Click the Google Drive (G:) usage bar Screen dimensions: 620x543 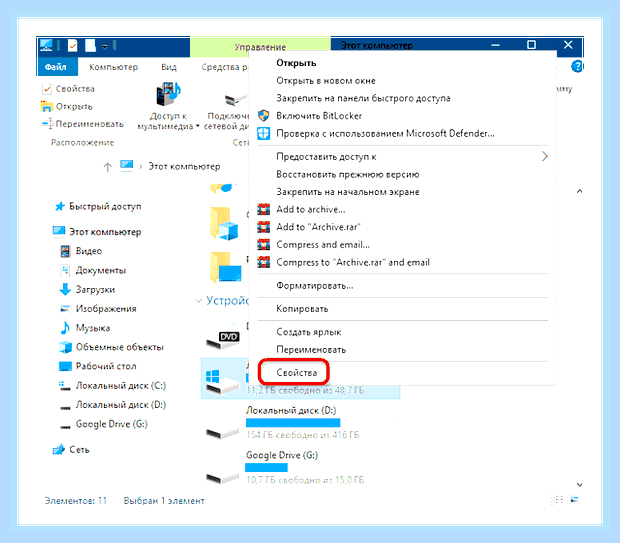pyautogui.click(x=266, y=467)
